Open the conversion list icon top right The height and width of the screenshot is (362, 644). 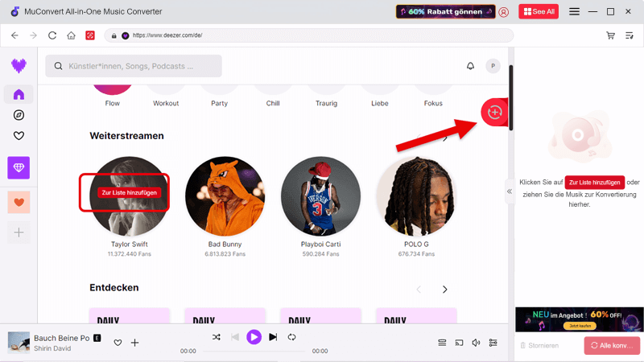click(x=630, y=35)
